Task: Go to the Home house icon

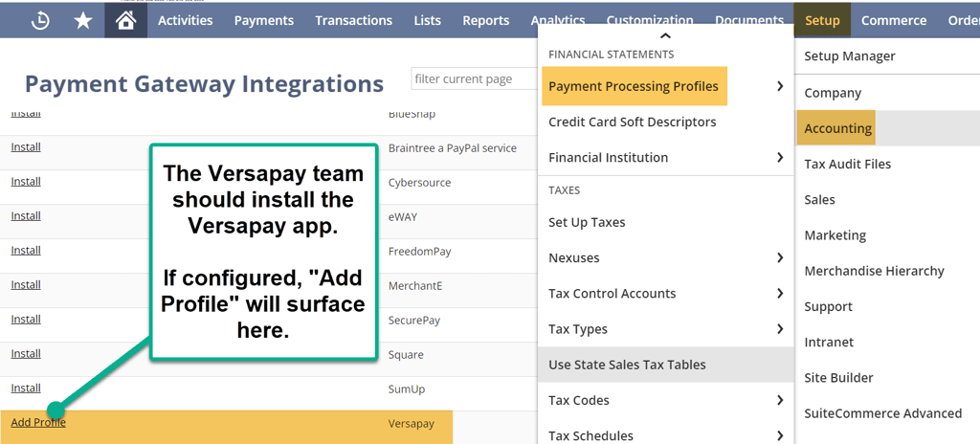Action: (125, 21)
